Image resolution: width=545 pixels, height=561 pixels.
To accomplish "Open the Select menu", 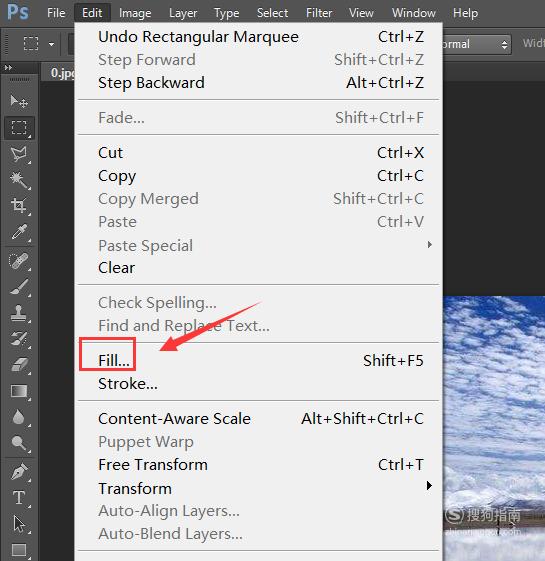I will click(x=272, y=13).
